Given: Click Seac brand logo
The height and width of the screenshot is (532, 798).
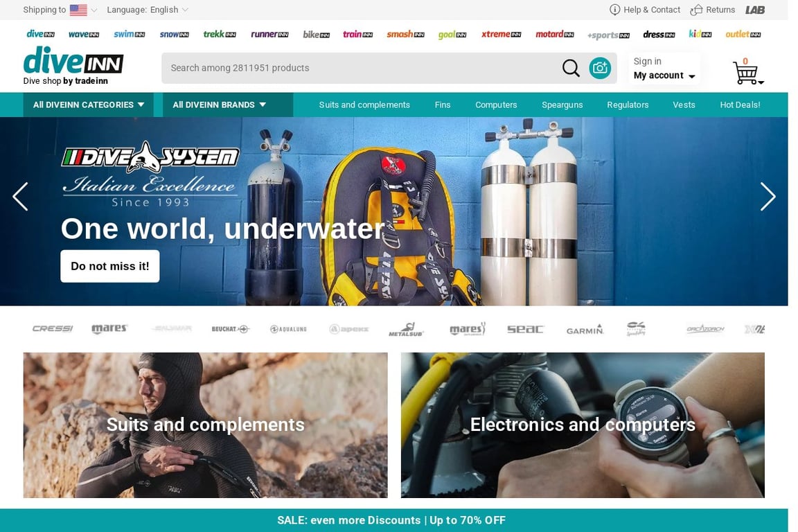Looking at the screenshot, I should (525, 329).
